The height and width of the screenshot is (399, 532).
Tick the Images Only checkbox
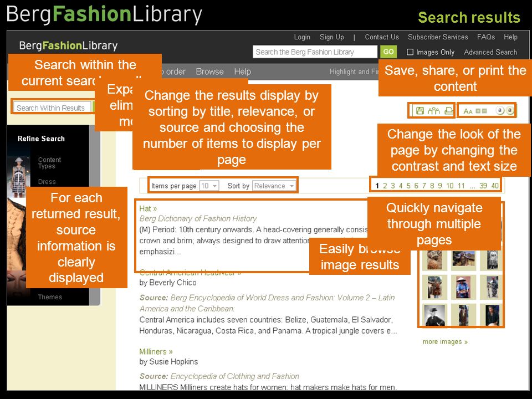click(410, 52)
